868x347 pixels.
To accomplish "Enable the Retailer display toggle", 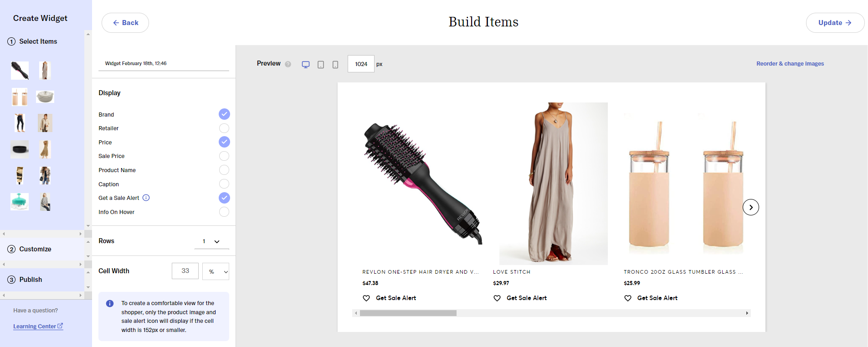I will (x=224, y=128).
